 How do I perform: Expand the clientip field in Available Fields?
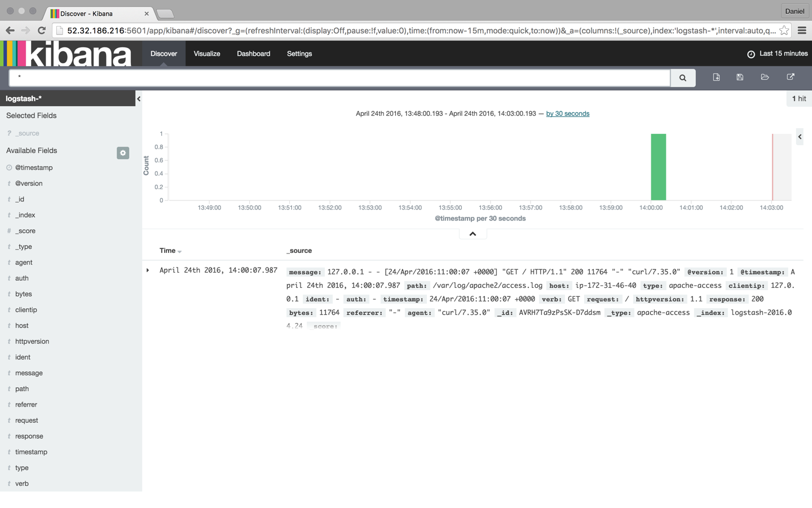tap(28, 309)
